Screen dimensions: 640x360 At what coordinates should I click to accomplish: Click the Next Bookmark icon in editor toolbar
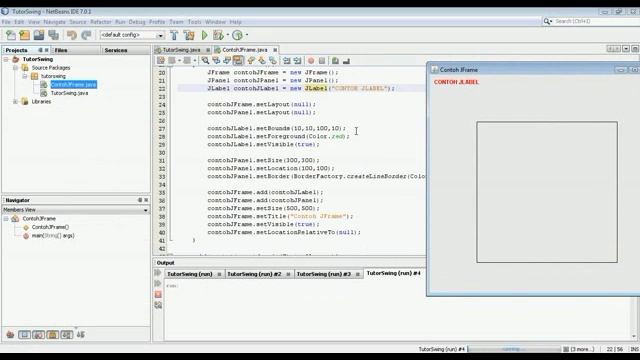pos(262,61)
